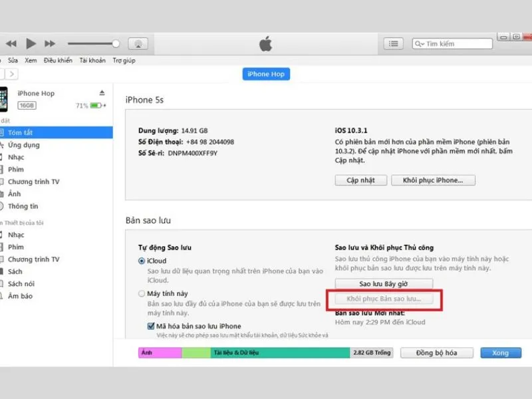
Task: Click serial number DNPM400XFF9Y
Action: [193, 153]
